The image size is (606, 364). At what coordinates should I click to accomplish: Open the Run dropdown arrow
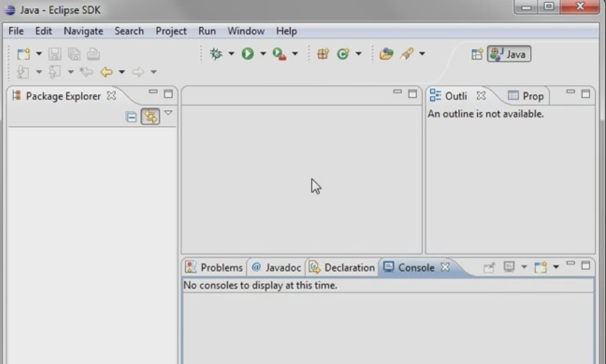pos(263,54)
